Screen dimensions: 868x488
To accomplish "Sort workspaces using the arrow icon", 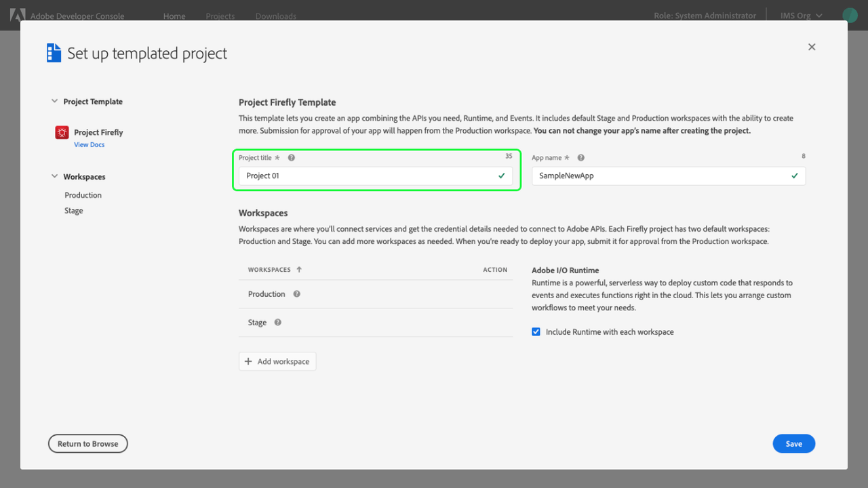I will (x=299, y=270).
